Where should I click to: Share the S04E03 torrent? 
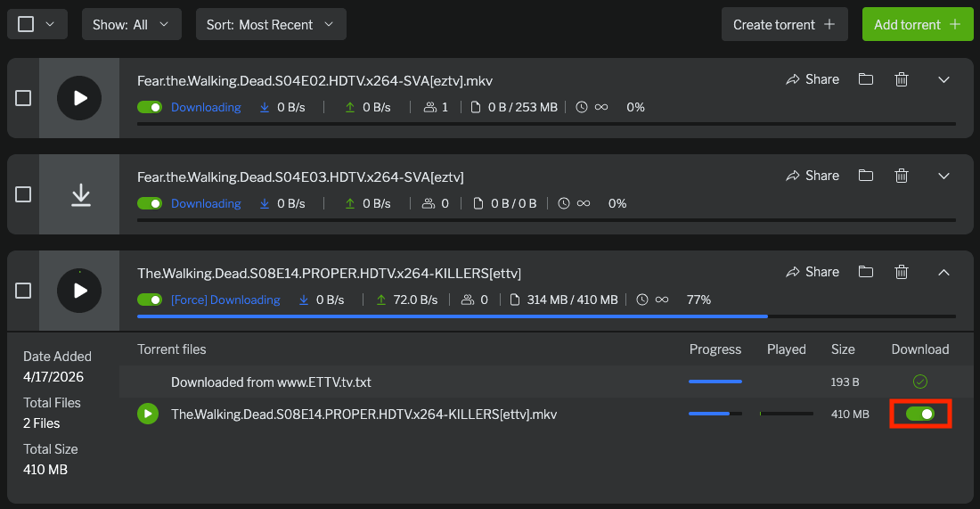pyautogui.click(x=813, y=176)
